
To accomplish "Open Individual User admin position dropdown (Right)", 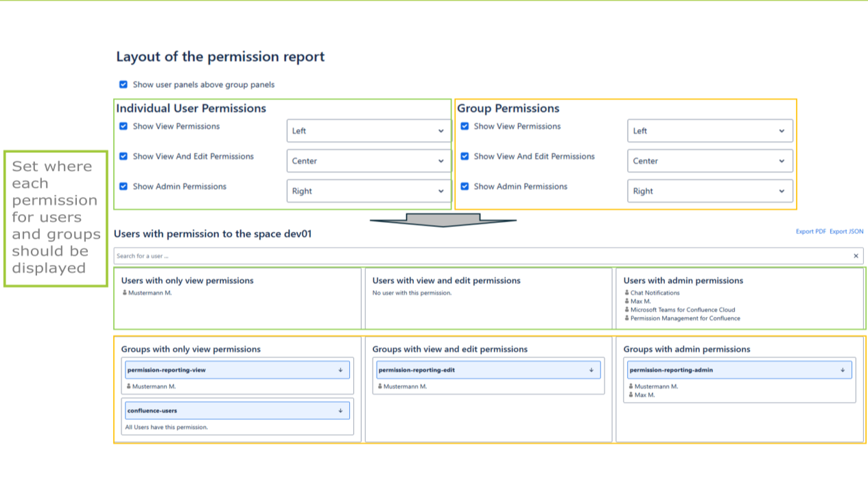I will click(x=369, y=191).
